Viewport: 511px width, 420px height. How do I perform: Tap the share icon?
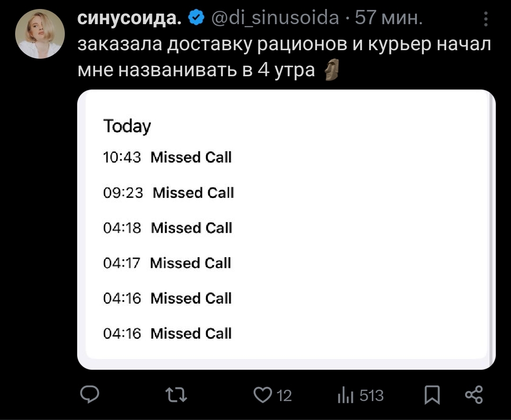(474, 394)
